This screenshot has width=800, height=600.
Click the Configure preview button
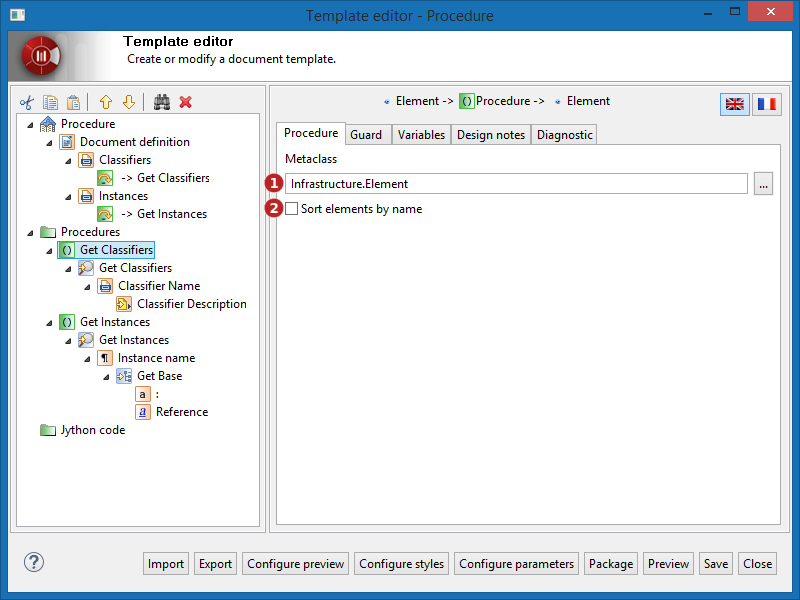tap(296, 564)
